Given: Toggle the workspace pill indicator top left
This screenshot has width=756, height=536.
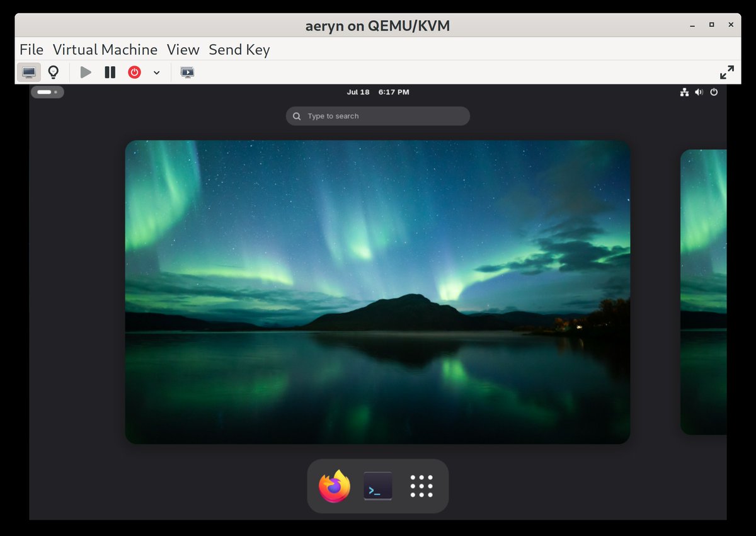Looking at the screenshot, I should [x=47, y=92].
